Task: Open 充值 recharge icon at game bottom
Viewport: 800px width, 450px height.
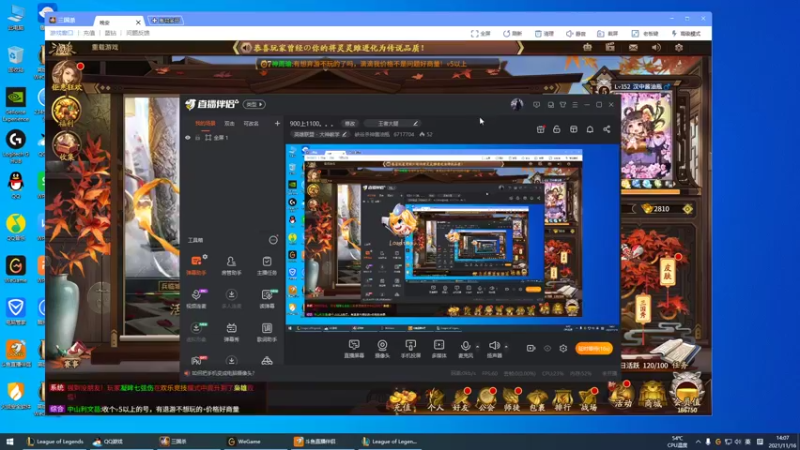Action: [x=403, y=400]
